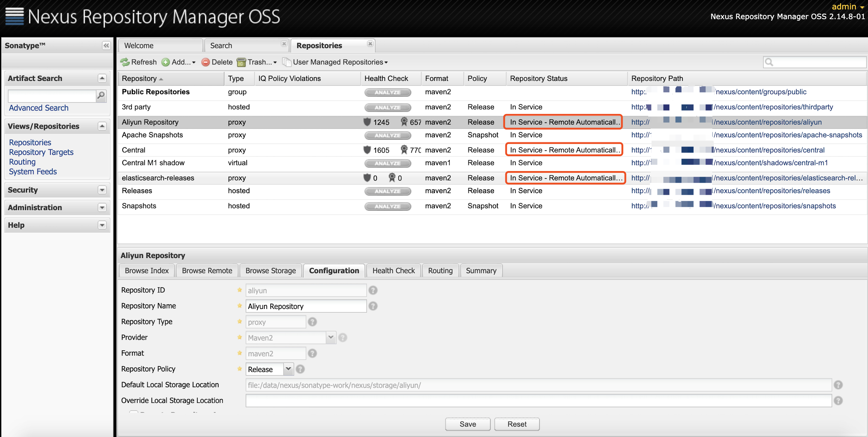Switch to the Search tab
Image resolution: width=868 pixels, height=437 pixels.
(x=246, y=46)
